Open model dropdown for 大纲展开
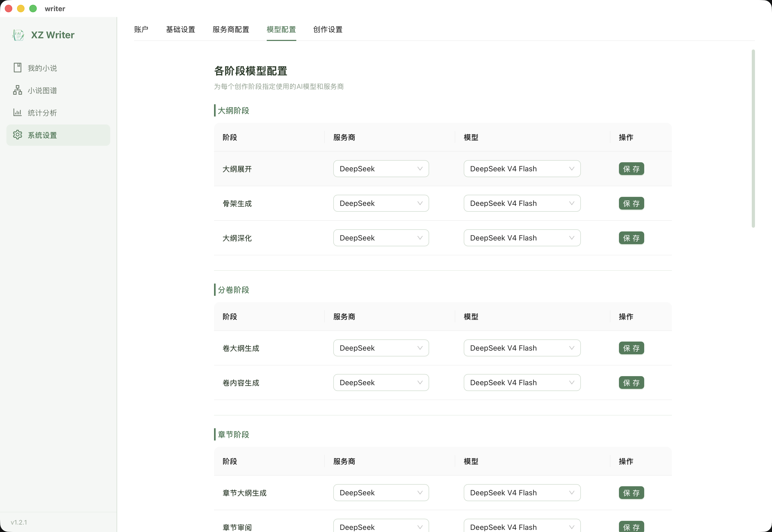 (x=522, y=169)
